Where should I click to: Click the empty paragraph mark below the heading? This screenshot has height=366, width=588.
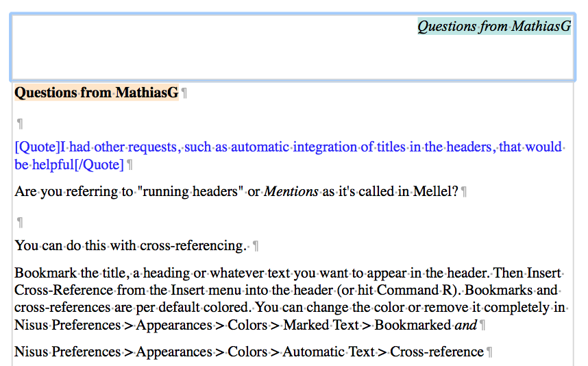pyautogui.click(x=20, y=123)
